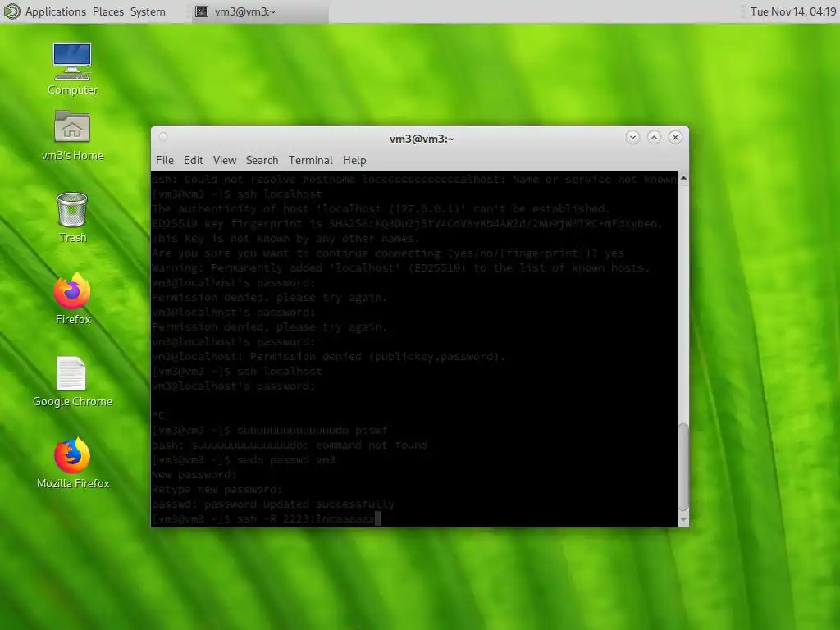Click the terminal scrollbar up arrow
The width and height of the screenshot is (840, 630).
pos(683,177)
